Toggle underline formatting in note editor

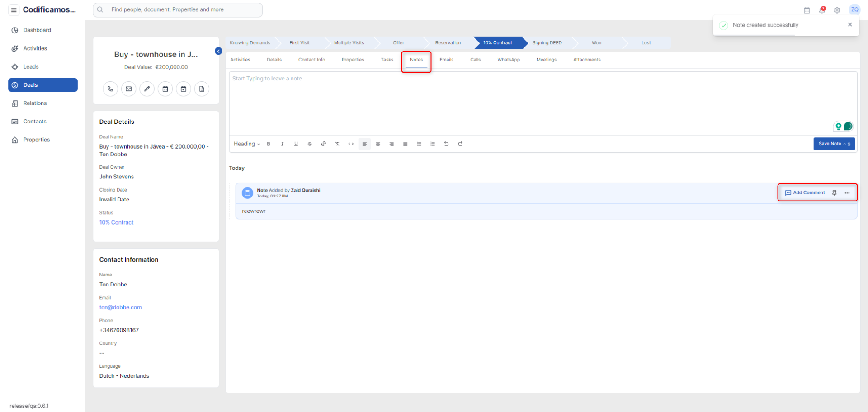[x=296, y=144]
